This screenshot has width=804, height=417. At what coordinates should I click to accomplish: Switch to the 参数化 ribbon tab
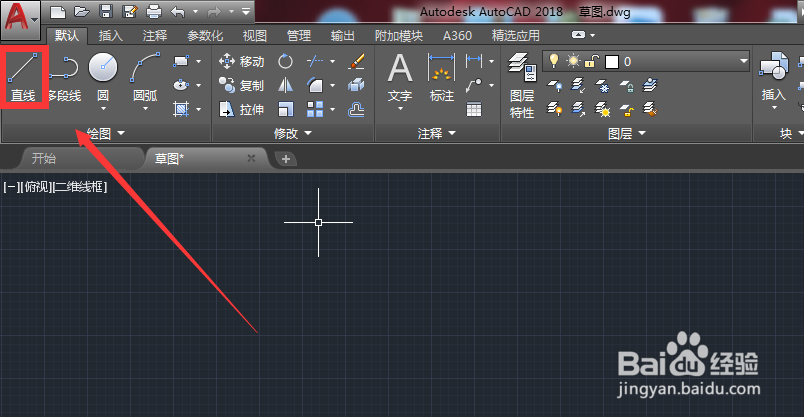(x=205, y=35)
